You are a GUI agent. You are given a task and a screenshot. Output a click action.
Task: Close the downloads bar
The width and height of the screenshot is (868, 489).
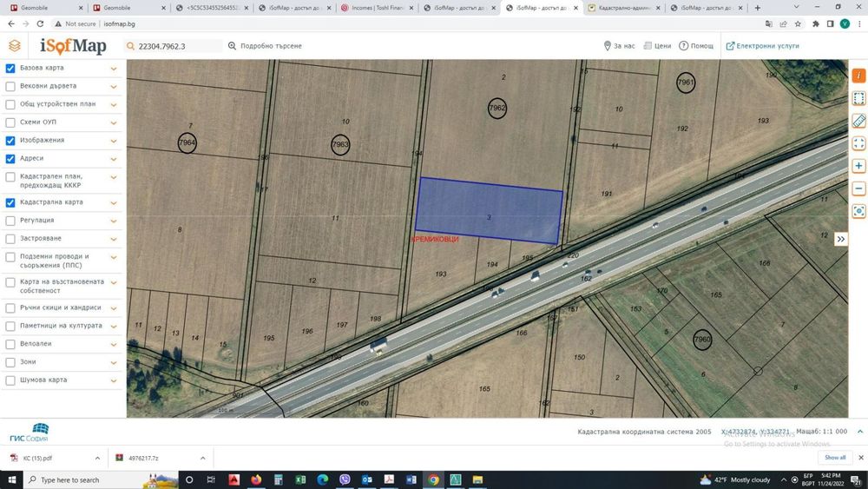click(861, 458)
